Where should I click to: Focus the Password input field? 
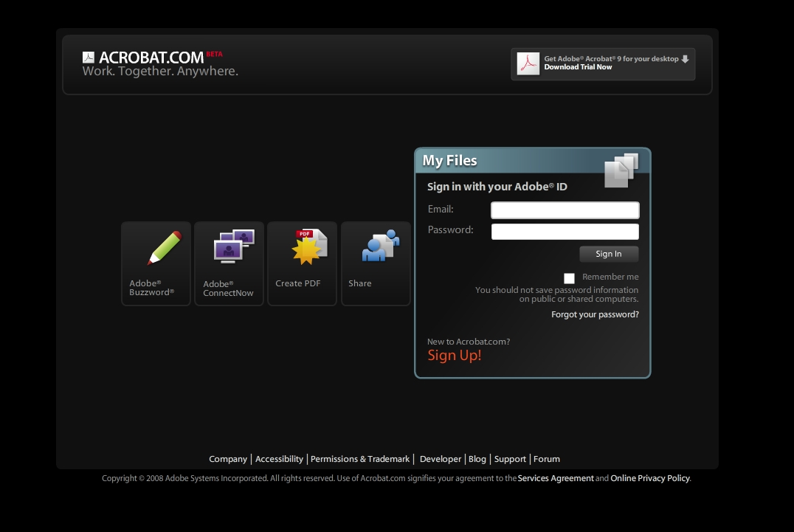565,232
